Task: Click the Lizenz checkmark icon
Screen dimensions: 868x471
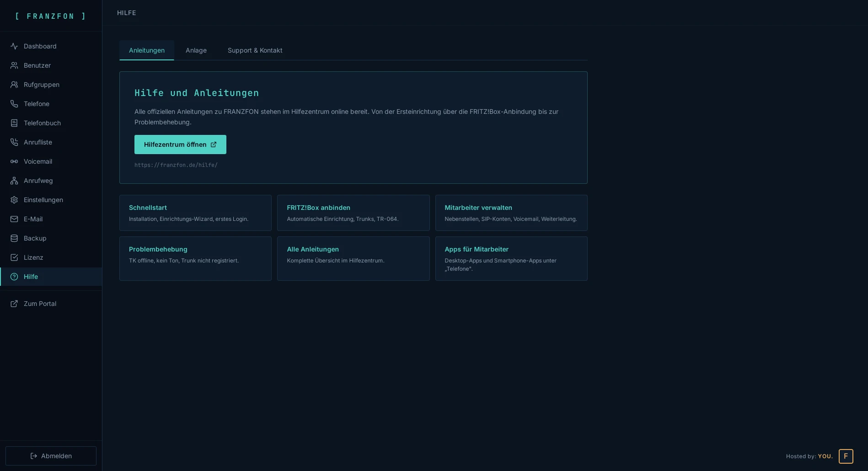Action: tap(14, 257)
